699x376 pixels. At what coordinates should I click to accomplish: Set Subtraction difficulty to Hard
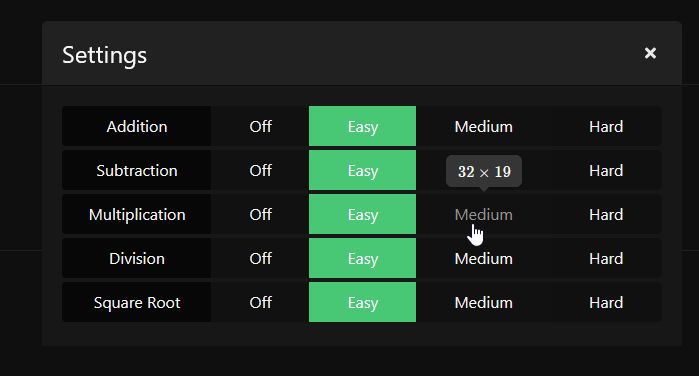pyautogui.click(x=606, y=170)
